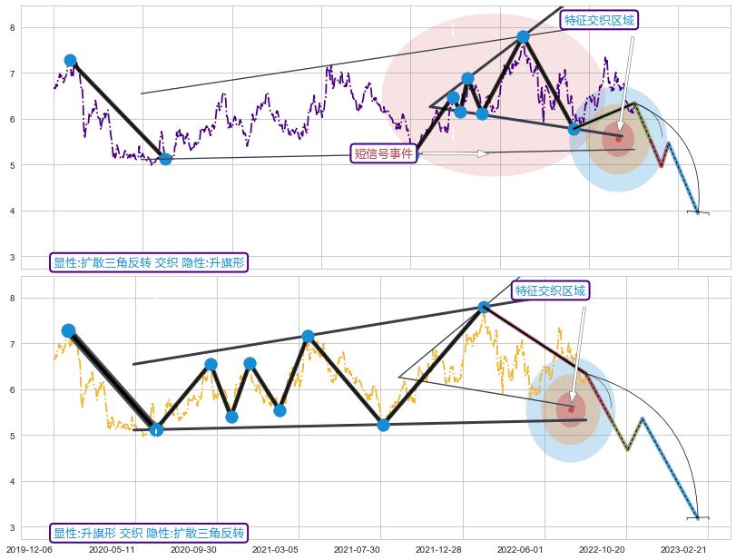736x560 pixels.
Task: Click the white arrow right of 短信号事件
Action: [455, 153]
